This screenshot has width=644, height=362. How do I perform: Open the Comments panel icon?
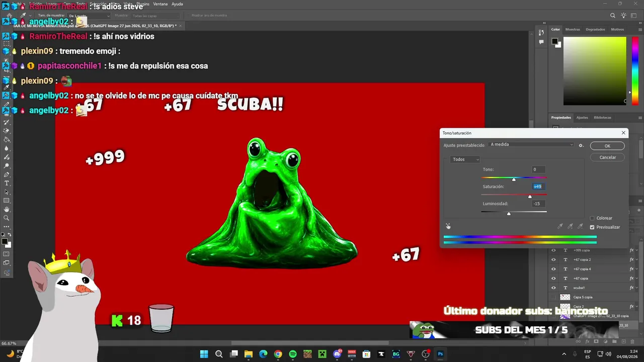(541, 42)
